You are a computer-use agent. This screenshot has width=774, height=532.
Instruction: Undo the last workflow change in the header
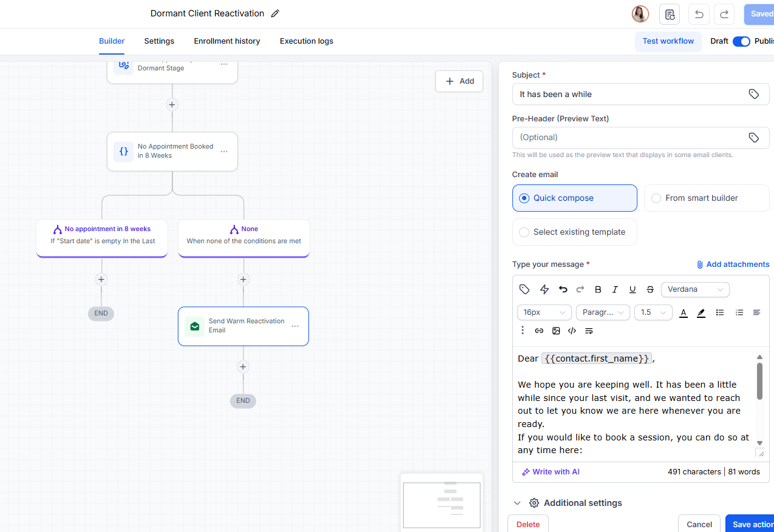click(x=699, y=14)
